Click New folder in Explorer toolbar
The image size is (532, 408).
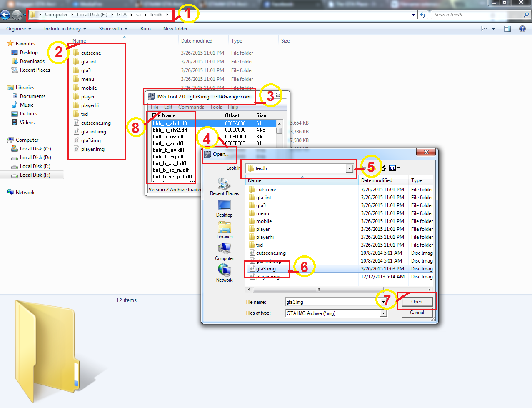175,29
